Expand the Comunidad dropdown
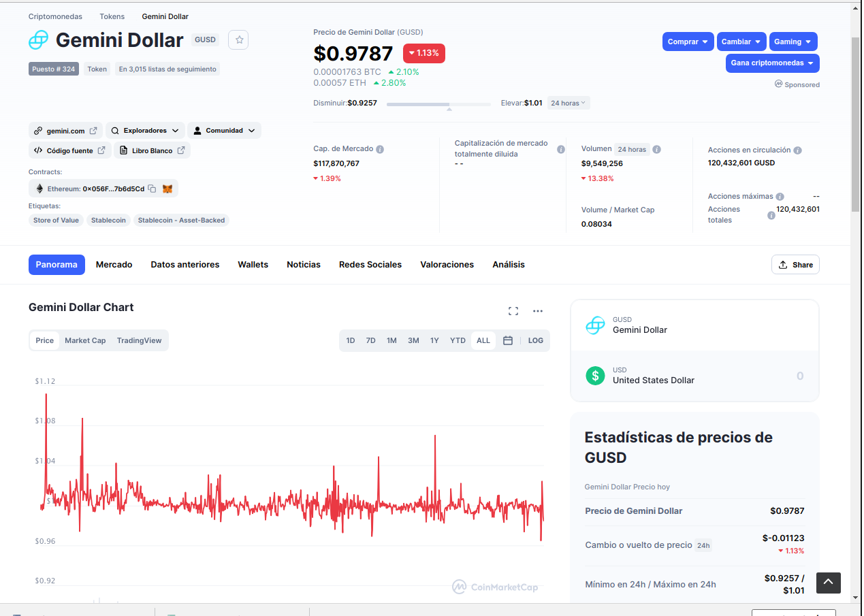Image resolution: width=864 pixels, height=616 pixels. tap(224, 131)
